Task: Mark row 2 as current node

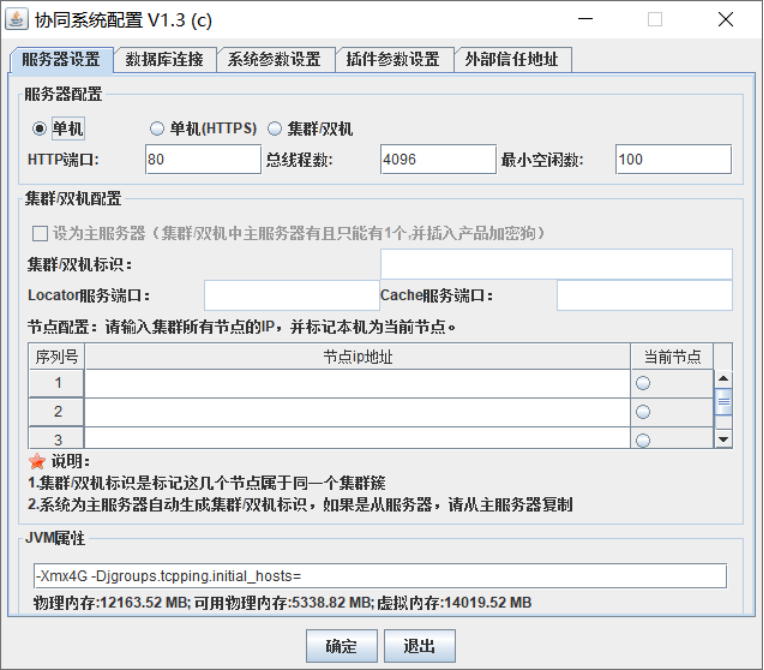Action: point(643,412)
